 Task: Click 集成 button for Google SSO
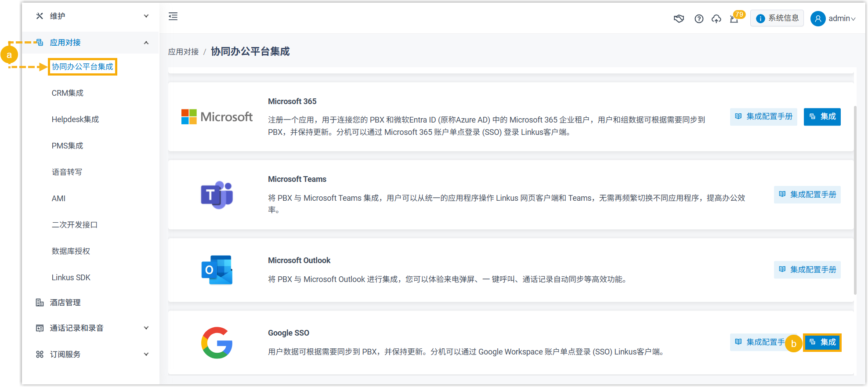click(822, 342)
